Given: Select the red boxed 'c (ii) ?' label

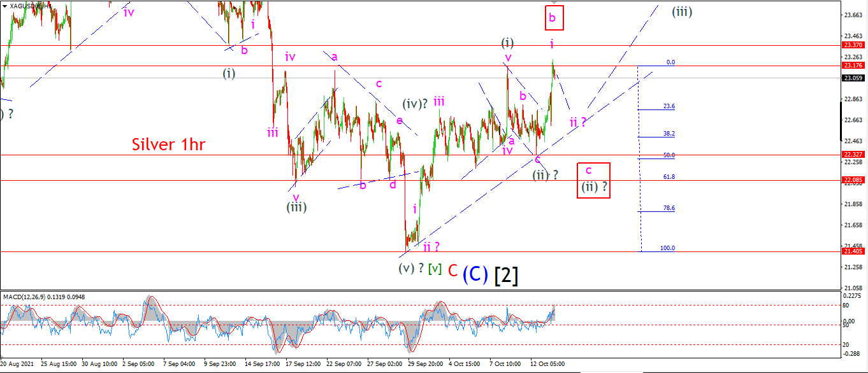Looking at the screenshot, I should [x=593, y=180].
